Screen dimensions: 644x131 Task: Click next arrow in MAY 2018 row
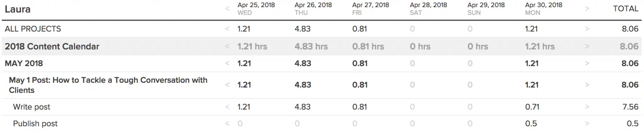[x=587, y=63]
